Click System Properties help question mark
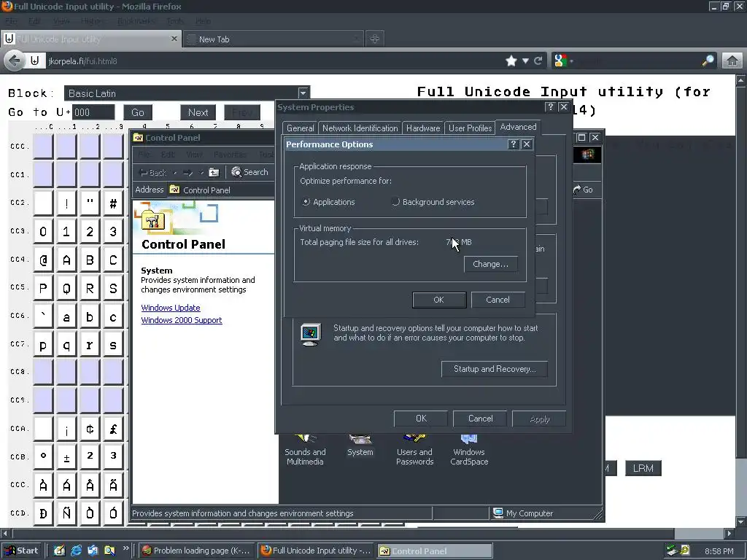 click(550, 107)
